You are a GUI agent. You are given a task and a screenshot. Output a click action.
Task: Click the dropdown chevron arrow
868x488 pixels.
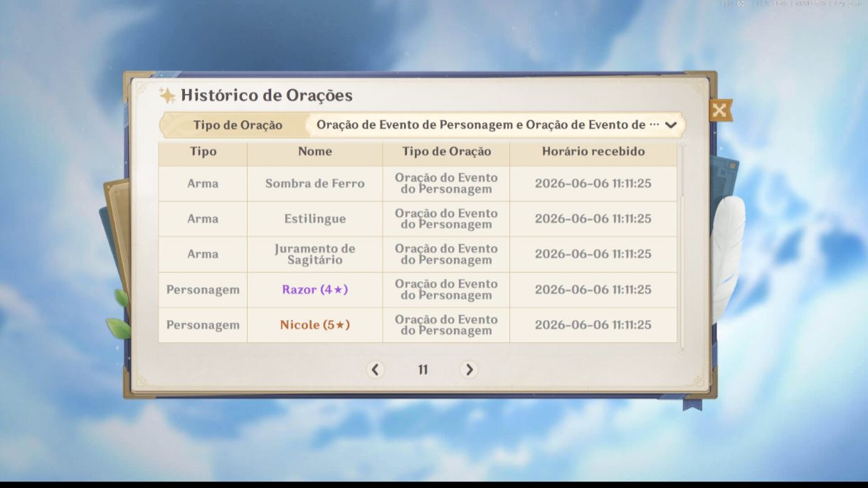[x=670, y=125]
